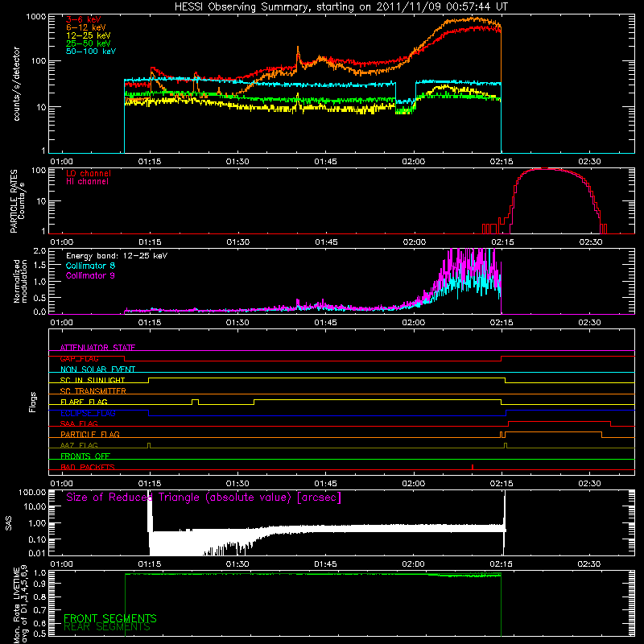644x644 pixels.
Task: Click the vertical Flags axis label
Action: tap(33, 402)
